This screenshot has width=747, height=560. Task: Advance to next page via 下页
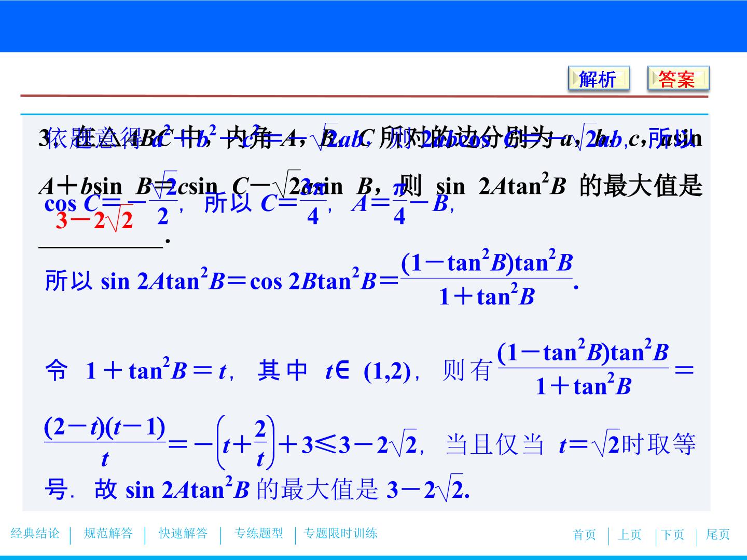(x=673, y=535)
